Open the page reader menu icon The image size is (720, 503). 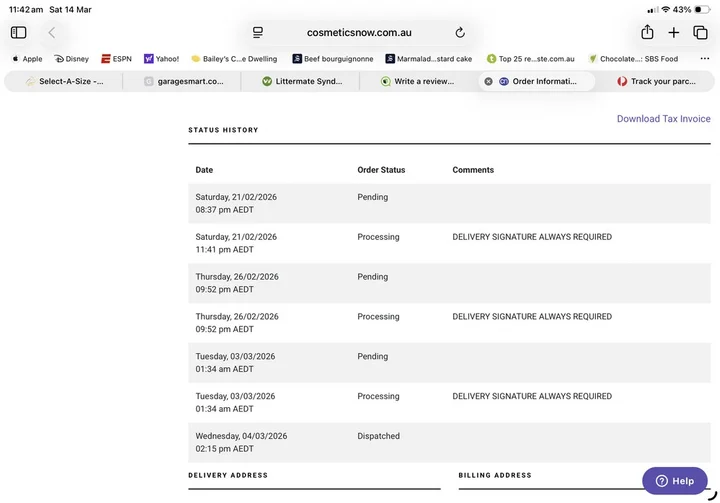coord(258,33)
